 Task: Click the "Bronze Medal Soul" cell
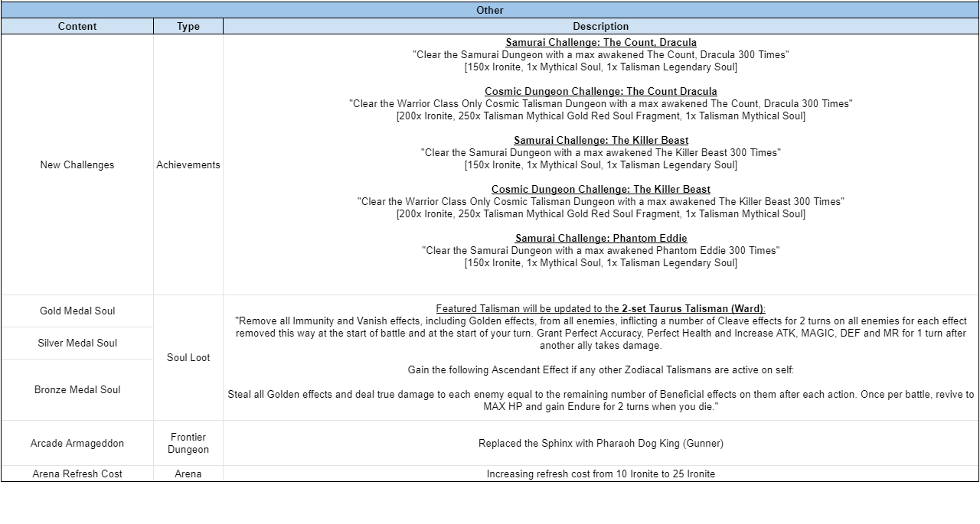(x=77, y=389)
